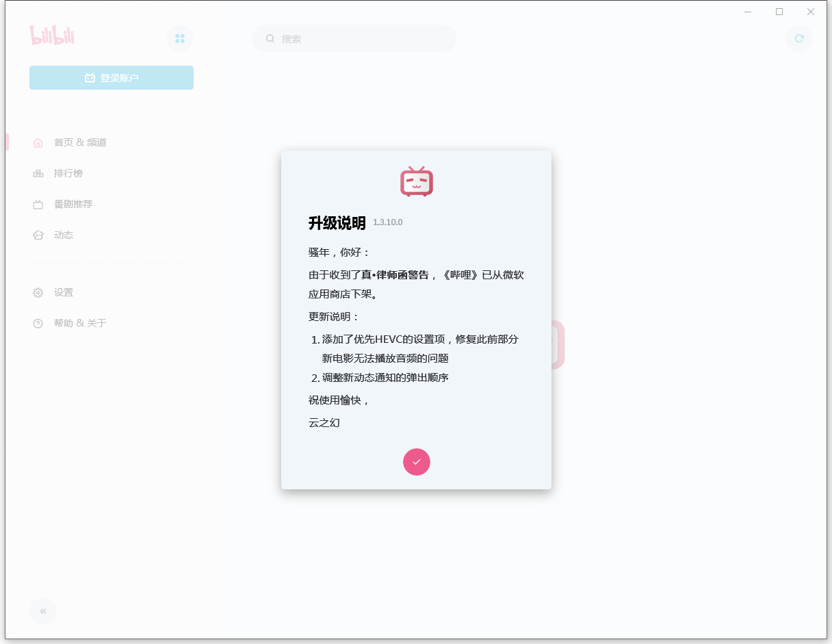Click the 升级说明 dialog title
Image resolution: width=832 pixels, height=644 pixels.
[336, 222]
